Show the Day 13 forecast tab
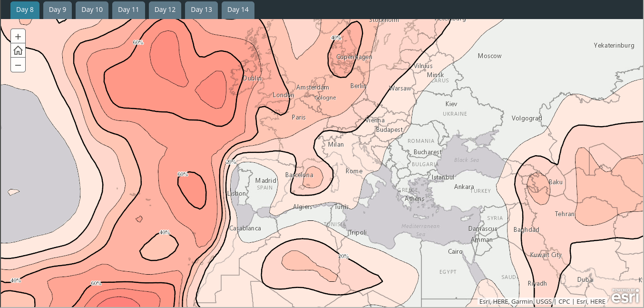644x308 pixels. tap(201, 10)
